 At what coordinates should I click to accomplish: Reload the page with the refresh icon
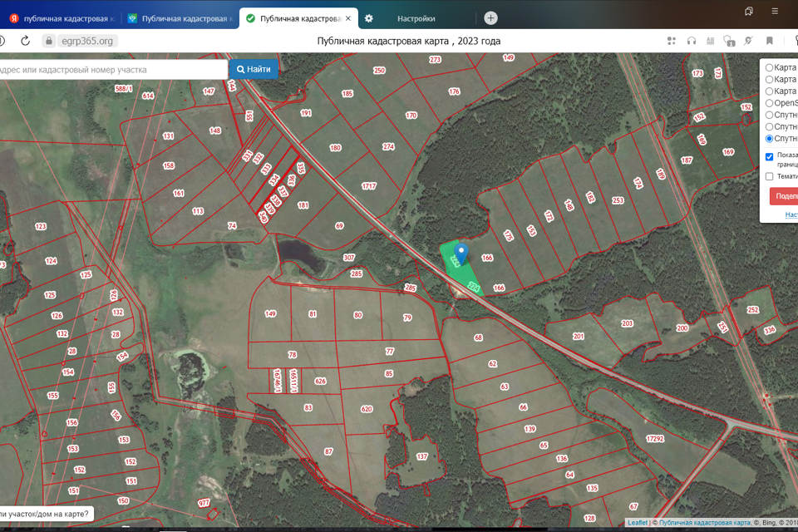click(25, 41)
